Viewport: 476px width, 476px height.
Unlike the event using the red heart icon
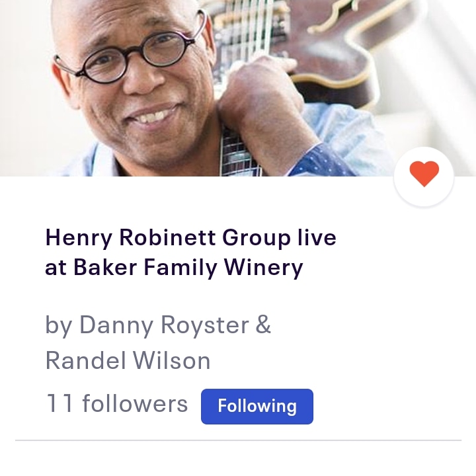424,173
